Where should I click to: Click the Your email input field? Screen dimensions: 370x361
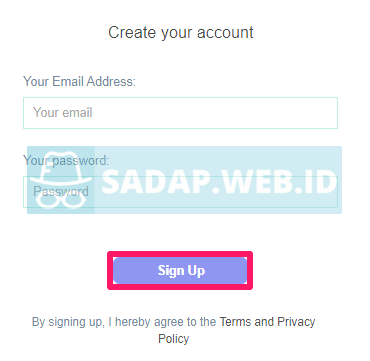coord(180,113)
